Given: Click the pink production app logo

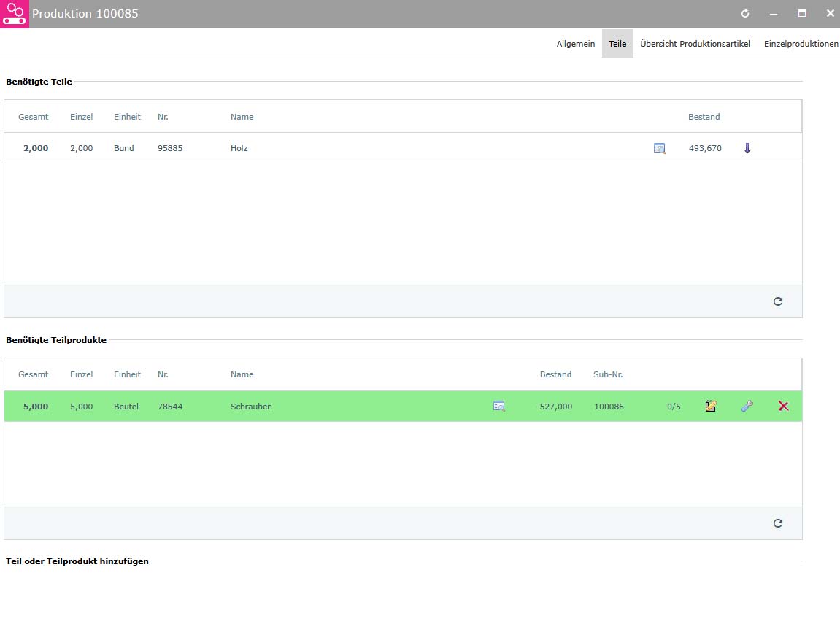Looking at the screenshot, I should pos(15,14).
